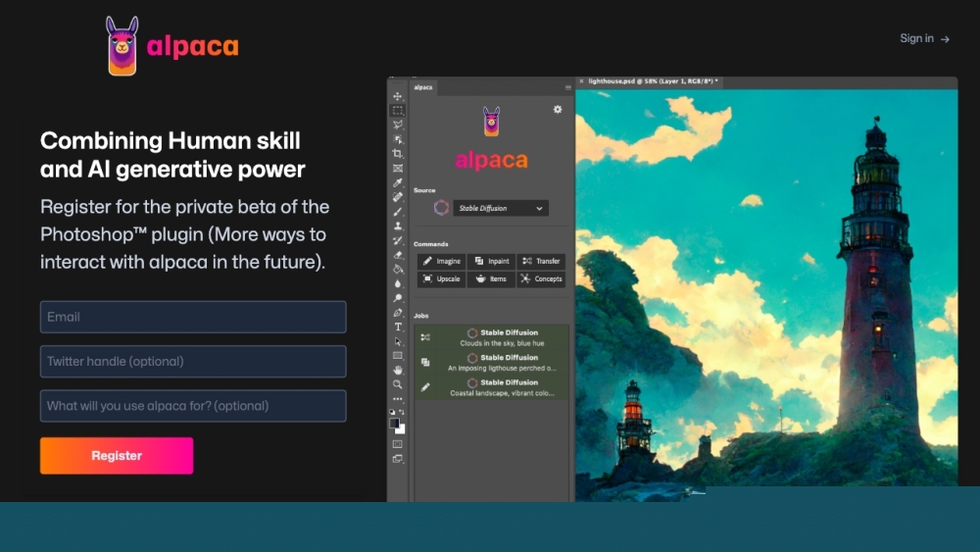Open the foreground color swatch
The image size is (980, 552).
(x=394, y=424)
